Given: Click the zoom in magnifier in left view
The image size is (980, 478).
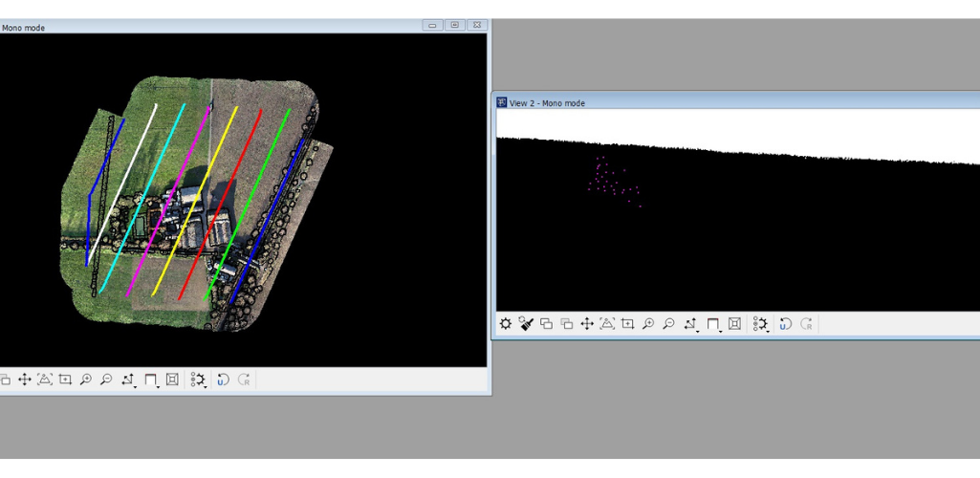Looking at the screenshot, I should point(86,380).
